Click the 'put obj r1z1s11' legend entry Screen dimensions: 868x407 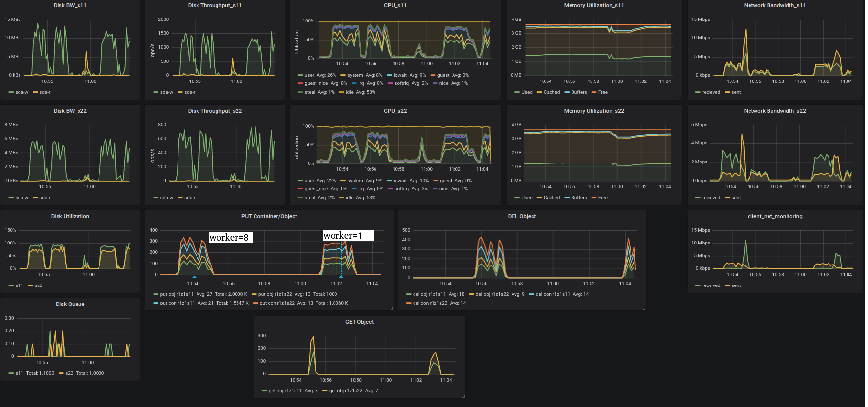click(177, 294)
